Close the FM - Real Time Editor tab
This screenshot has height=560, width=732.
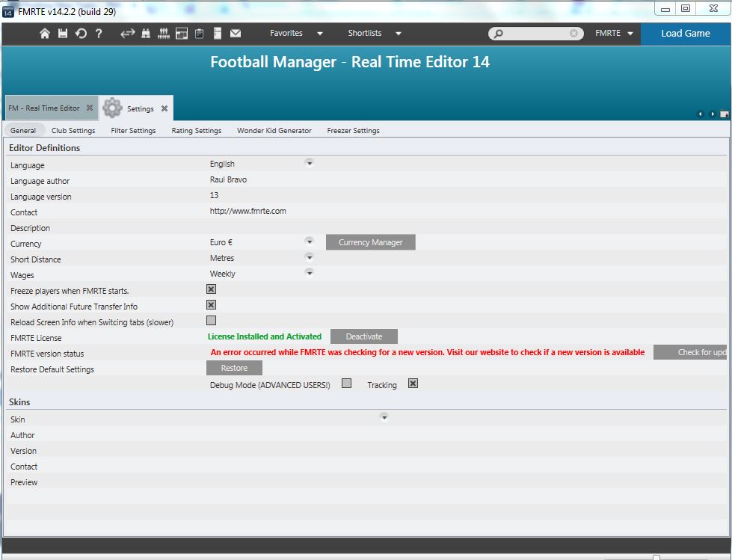click(x=90, y=108)
